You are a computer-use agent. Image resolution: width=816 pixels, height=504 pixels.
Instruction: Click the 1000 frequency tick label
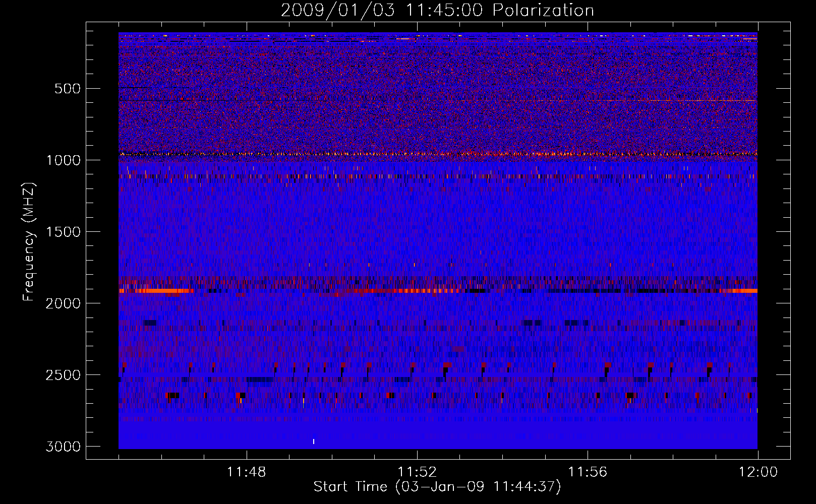pos(63,160)
